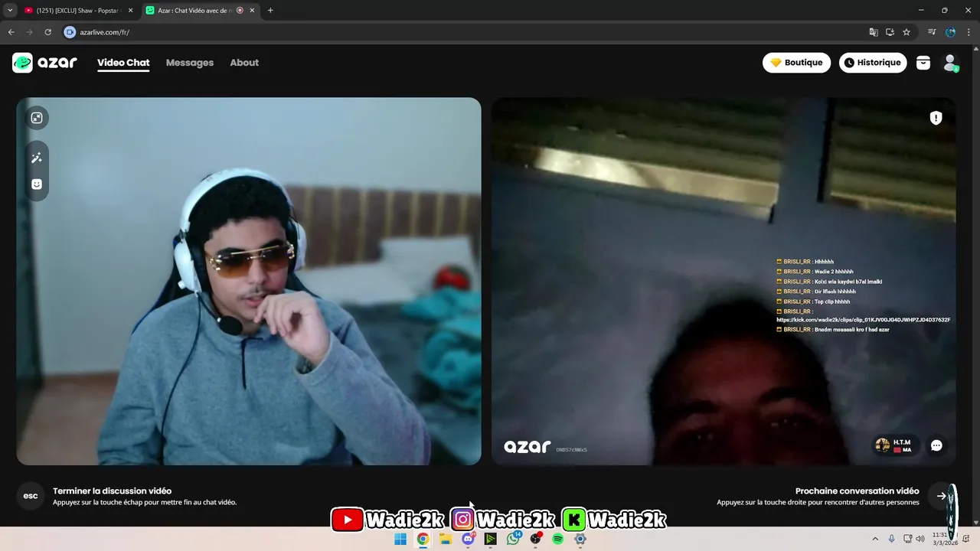Screen dimensions: 980x551
Task: Open the volume tray icon
Action: click(920, 539)
